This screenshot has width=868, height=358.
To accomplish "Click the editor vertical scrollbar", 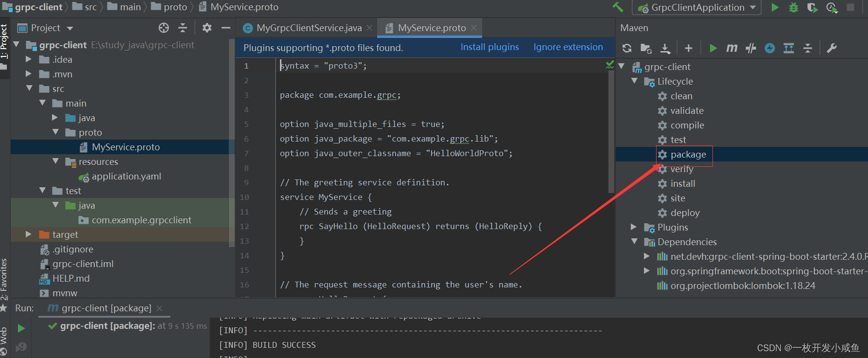I will (x=611, y=131).
